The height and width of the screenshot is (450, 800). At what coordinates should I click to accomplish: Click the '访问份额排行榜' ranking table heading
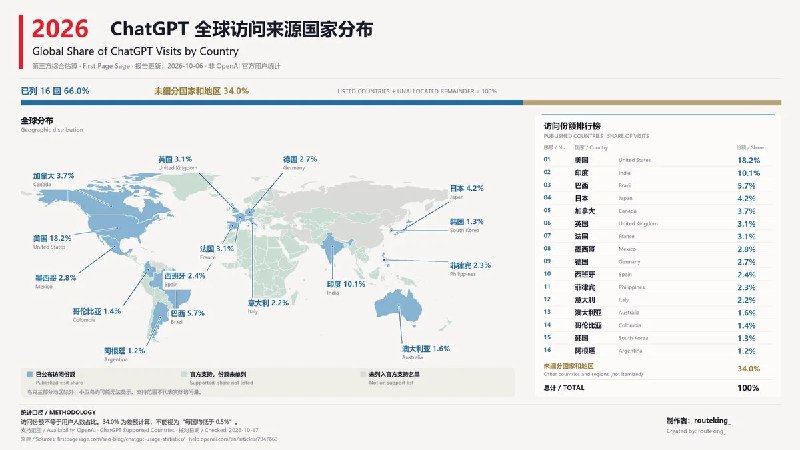pyautogui.click(x=572, y=126)
